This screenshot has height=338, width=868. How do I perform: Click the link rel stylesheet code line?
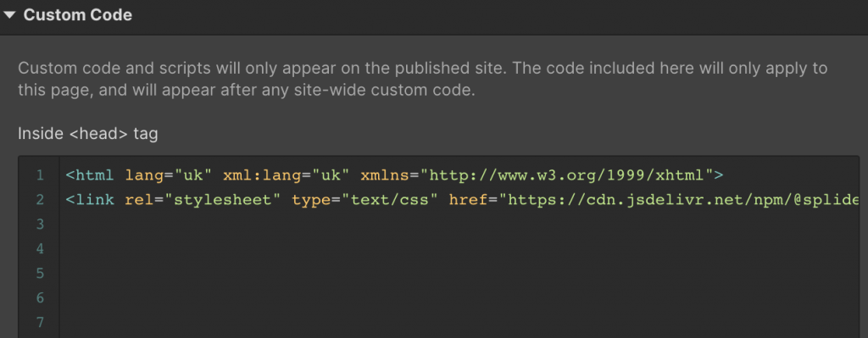[x=462, y=200]
